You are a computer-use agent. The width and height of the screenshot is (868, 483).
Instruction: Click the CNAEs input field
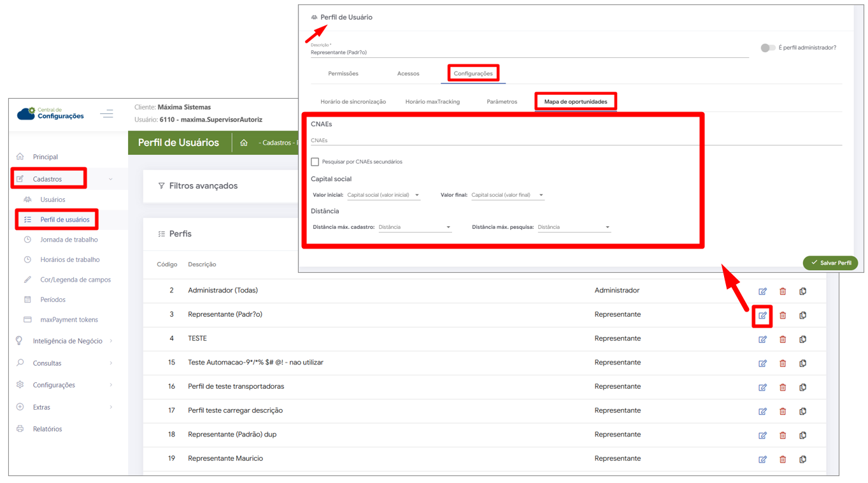pos(573,140)
